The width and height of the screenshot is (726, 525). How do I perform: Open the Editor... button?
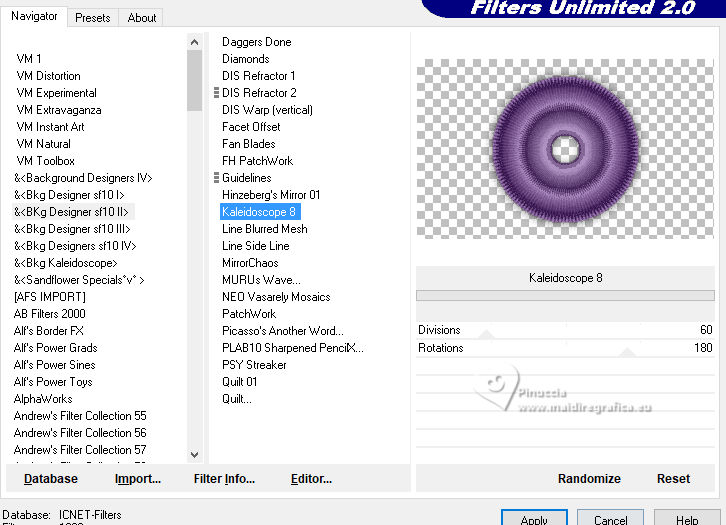(311, 479)
